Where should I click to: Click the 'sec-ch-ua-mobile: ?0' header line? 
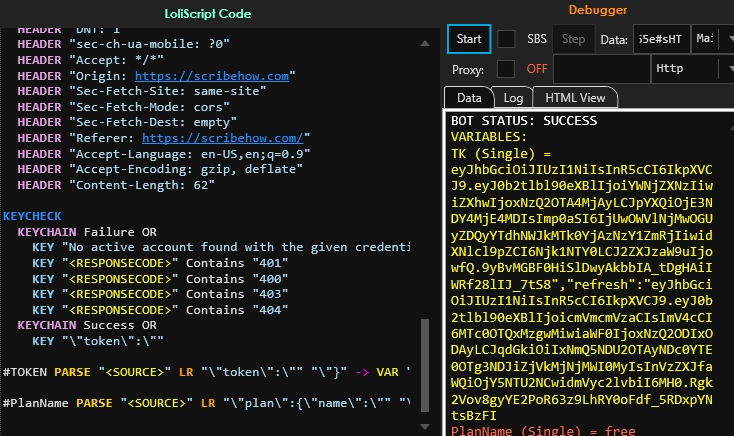point(124,44)
